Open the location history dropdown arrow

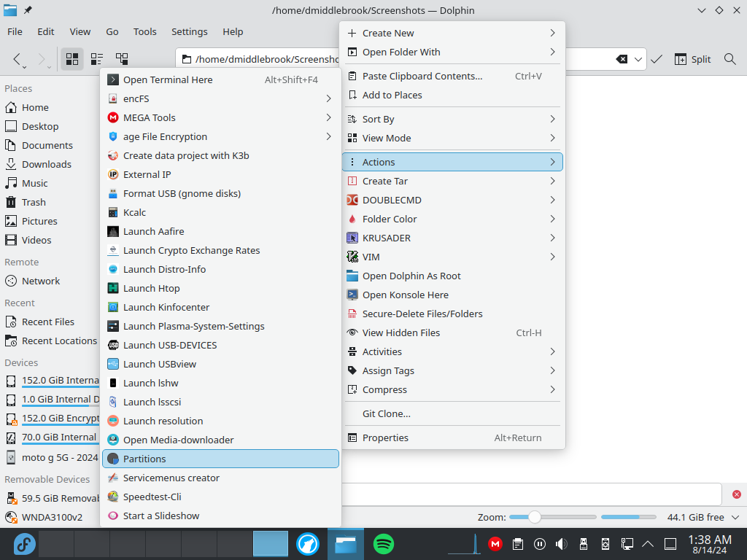(638, 59)
